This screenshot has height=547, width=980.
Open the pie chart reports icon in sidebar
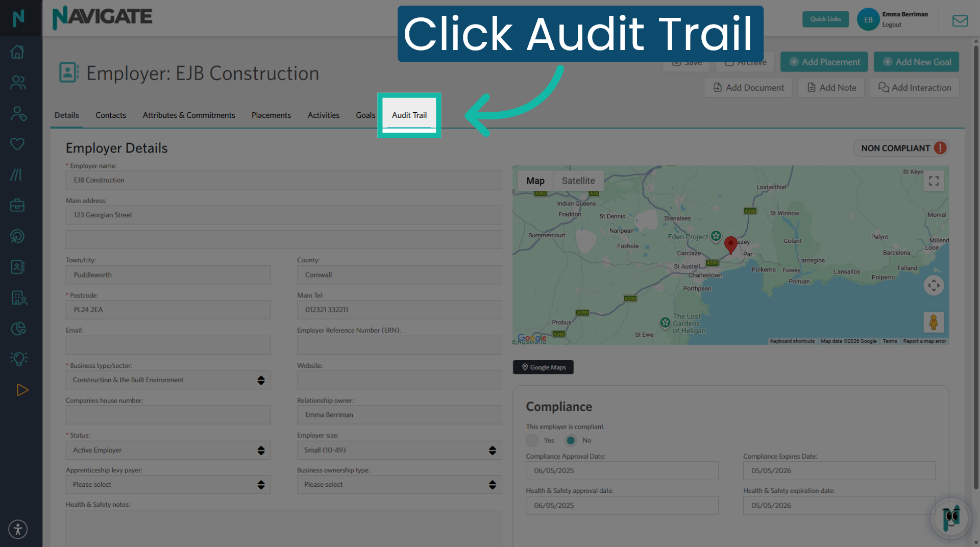(18, 328)
